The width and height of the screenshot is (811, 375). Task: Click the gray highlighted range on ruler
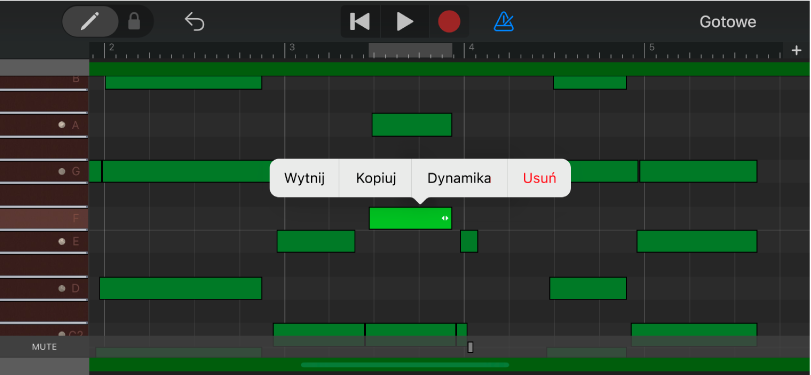pos(410,50)
